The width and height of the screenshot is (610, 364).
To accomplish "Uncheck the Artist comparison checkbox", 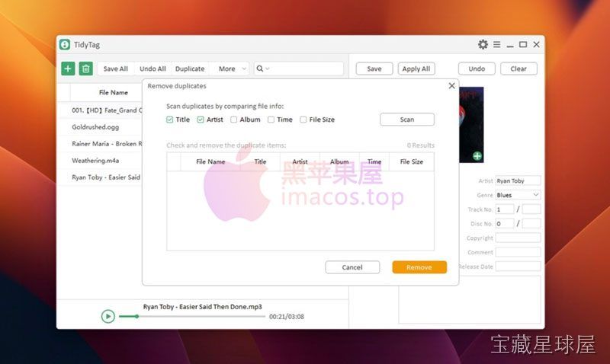I will [x=201, y=120].
